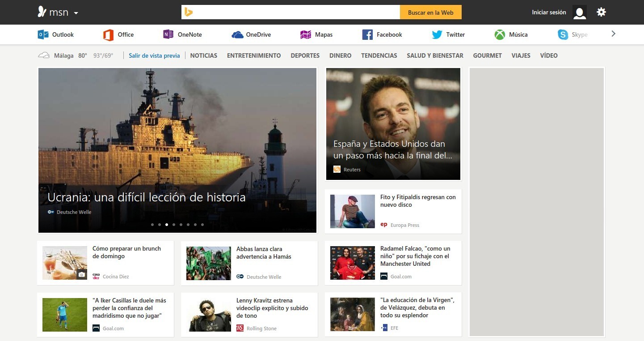
Task: Click the Salir de vista previa link
Action: coord(154,55)
